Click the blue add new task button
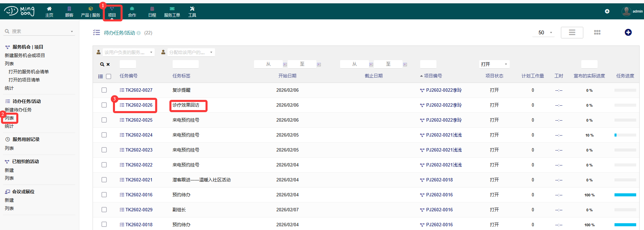Image resolution: width=644 pixels, height=230 pixels. [x=628, y=32]
